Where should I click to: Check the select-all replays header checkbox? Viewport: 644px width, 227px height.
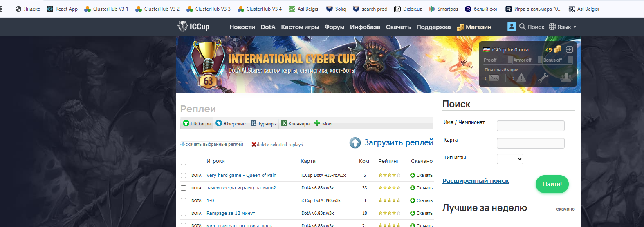pyautogui.click(x=183, y=162)
